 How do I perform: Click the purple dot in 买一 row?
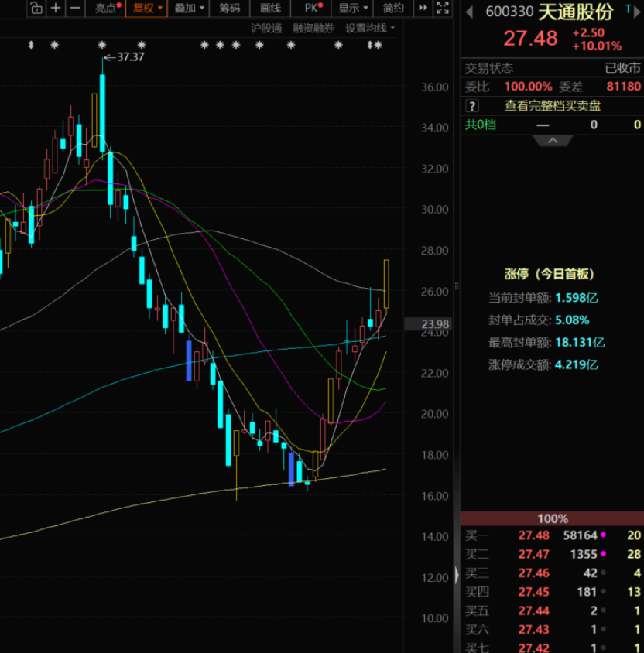click(x=603, y=535)
